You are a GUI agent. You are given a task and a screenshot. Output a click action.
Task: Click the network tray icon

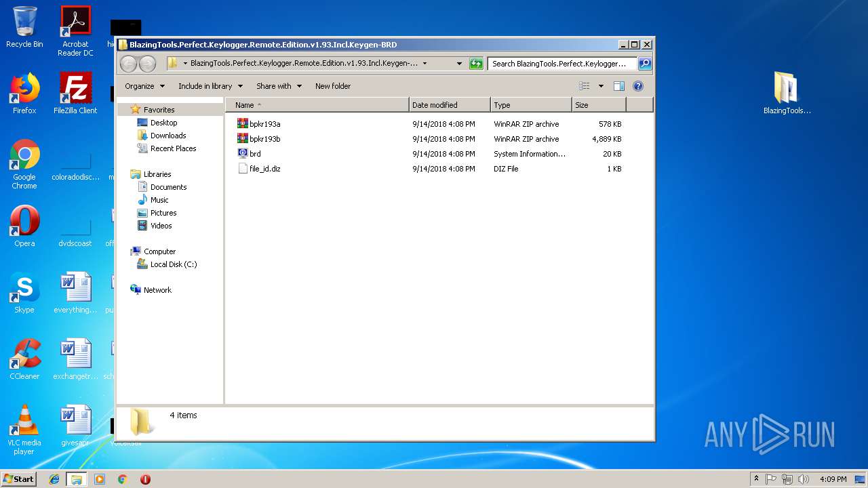[787, 479]
